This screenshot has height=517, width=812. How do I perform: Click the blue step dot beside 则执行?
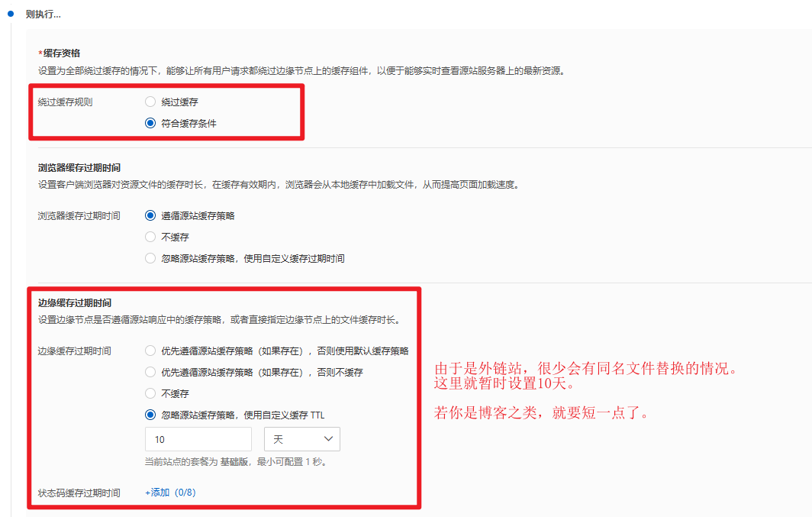pos(11,14)
